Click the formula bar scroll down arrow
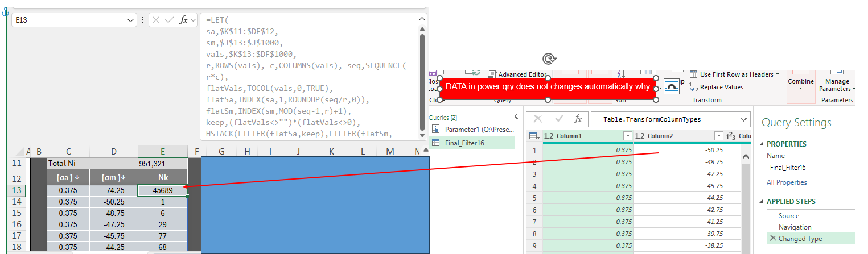The image size is (868, 254). pyautogui.click(x=422, y=135)
